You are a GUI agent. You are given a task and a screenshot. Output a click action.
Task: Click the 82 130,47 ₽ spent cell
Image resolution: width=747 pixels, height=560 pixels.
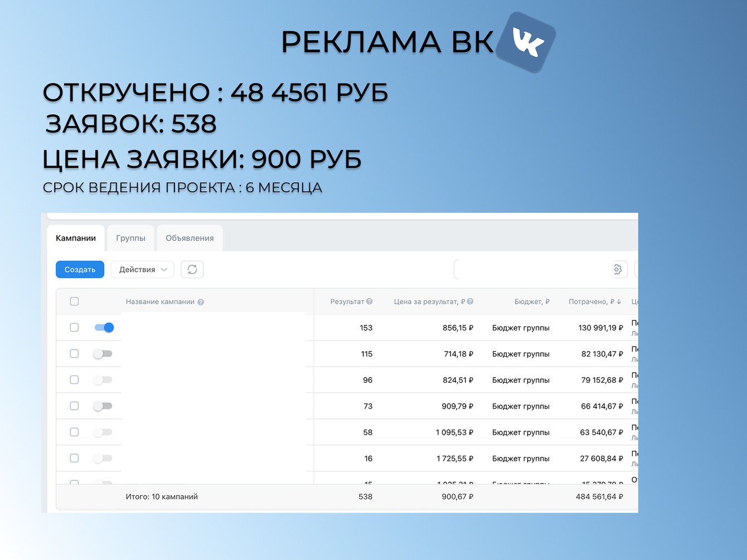pos(603,354)
